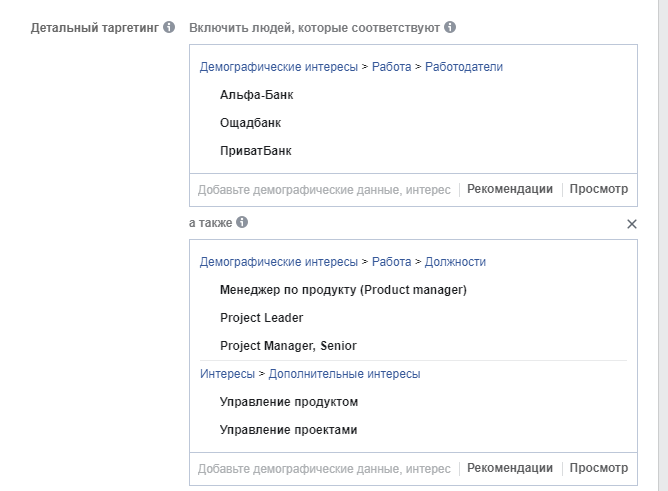The height and width of the screenshot is (491, 668).
Task: Open Демографические интересы link in employers block
Action: point(279,67)
